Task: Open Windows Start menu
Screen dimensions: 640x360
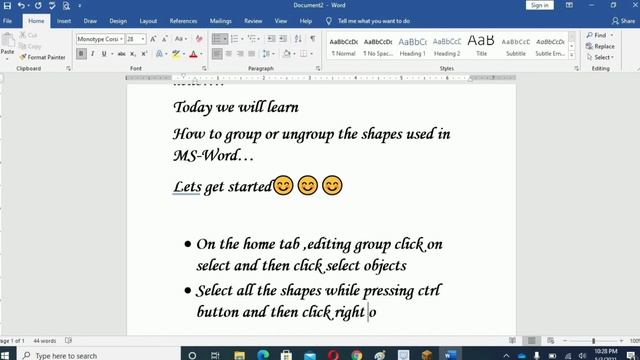Action: [6, 356]
